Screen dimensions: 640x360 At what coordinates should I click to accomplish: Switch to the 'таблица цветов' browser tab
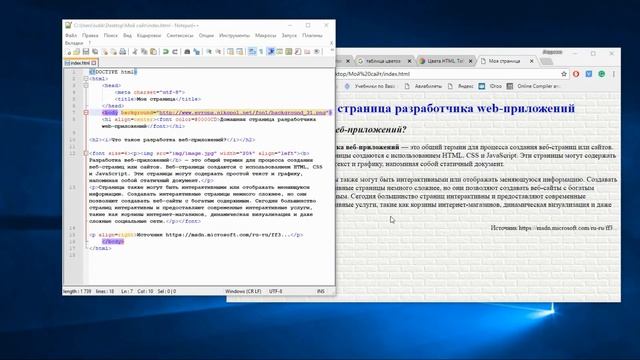(x=383, y=61)
